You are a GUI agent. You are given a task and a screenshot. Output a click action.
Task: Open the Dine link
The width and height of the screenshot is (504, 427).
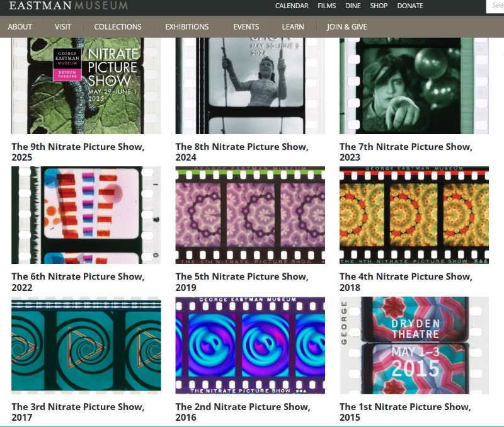tap(353, 6)
